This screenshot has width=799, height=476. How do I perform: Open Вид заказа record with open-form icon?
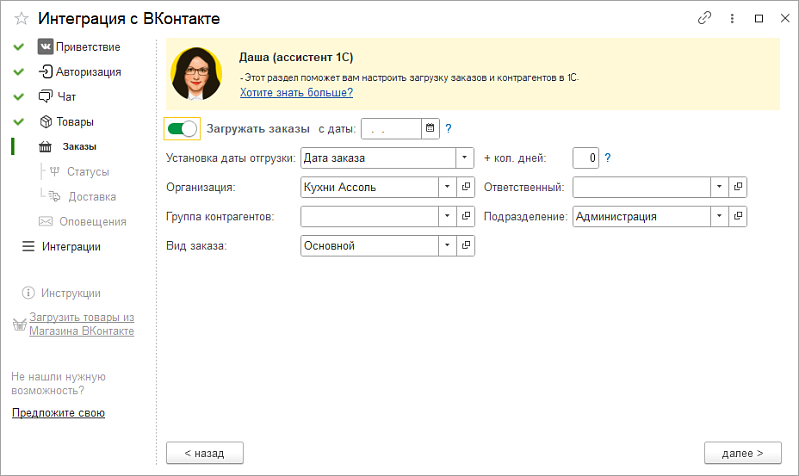[465, 246]
